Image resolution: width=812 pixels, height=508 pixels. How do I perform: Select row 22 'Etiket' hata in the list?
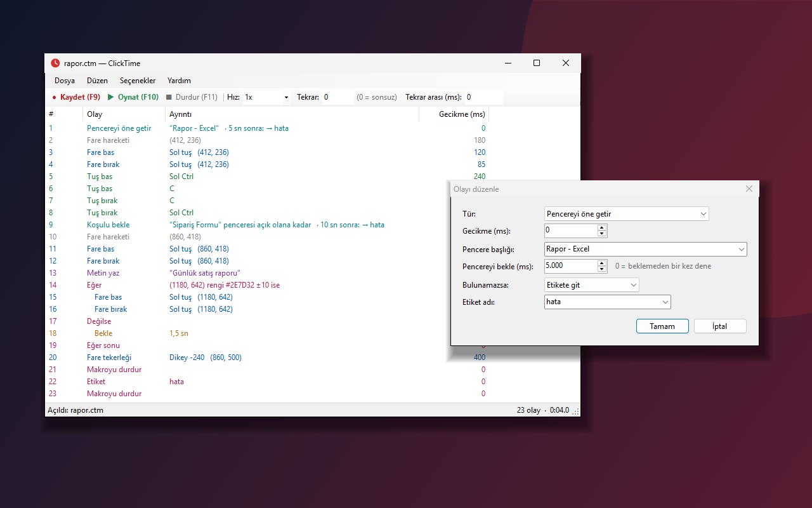pos(267,382)
